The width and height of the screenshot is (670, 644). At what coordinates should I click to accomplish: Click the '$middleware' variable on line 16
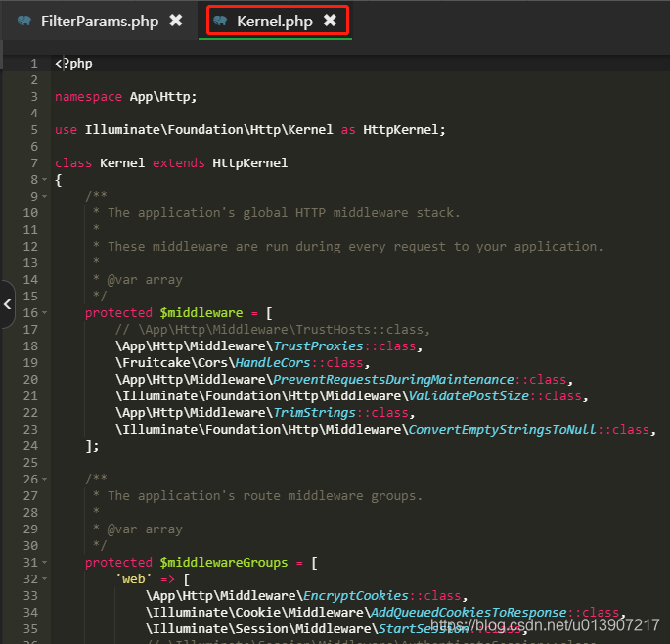point(201,312)
